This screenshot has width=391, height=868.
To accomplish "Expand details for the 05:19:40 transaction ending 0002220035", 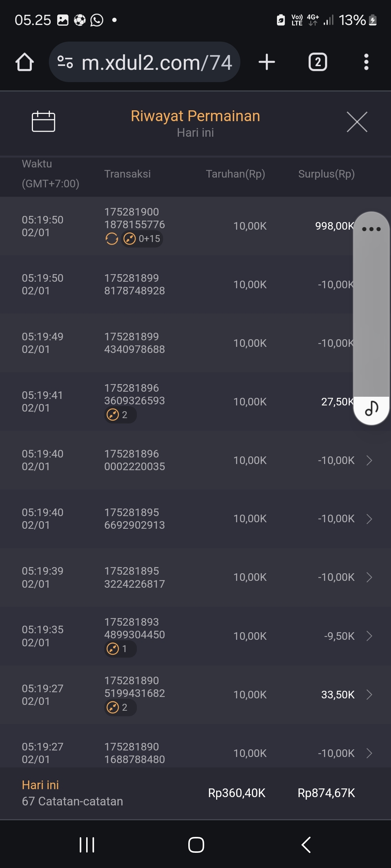I will pos(369,460).
